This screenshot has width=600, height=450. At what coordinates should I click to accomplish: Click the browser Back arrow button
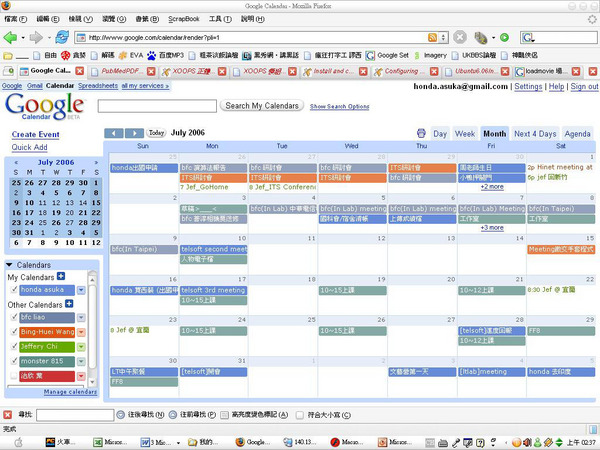[10, 38]
